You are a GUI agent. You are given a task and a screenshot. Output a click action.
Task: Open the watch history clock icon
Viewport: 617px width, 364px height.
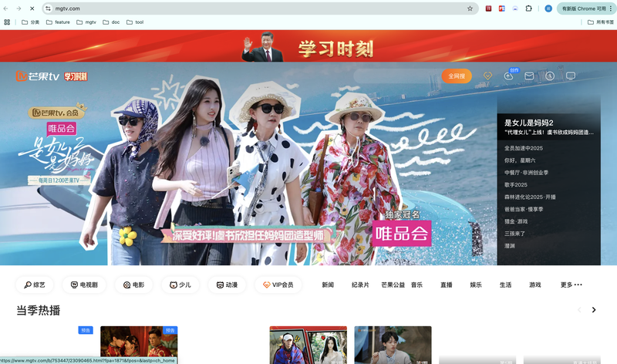tap(550, 76)
